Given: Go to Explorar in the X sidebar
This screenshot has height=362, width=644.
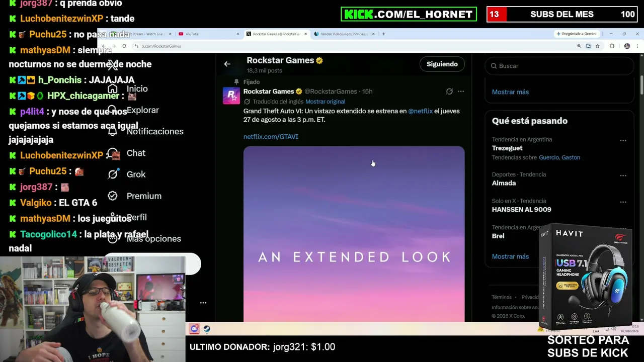Looking at the screenshot, I should [x=143, y=110].
